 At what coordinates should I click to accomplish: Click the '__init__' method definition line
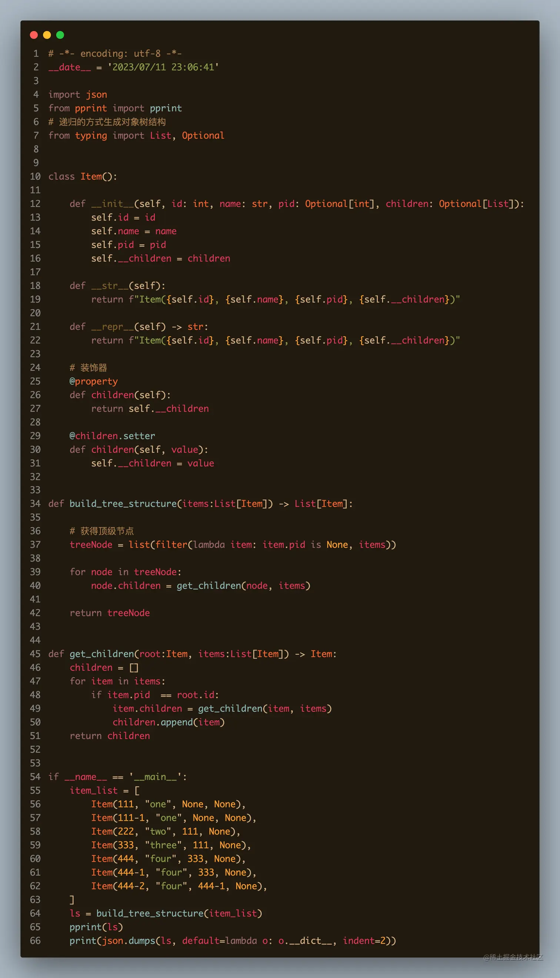(x=297, y=204)
